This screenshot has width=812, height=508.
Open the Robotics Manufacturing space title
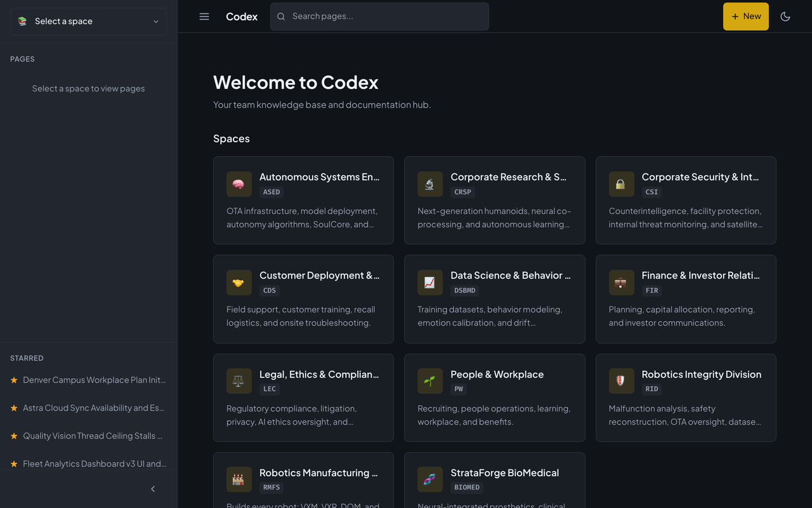click(x=319, y=473)
